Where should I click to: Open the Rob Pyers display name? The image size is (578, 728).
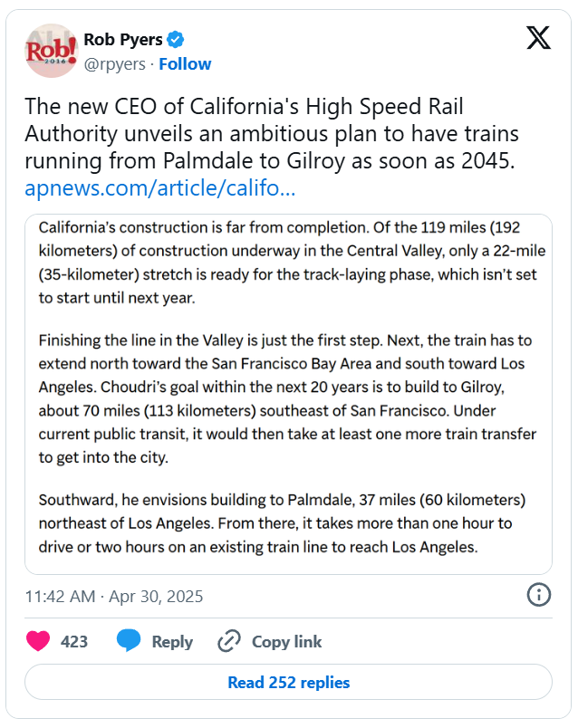tap(123, 39)
